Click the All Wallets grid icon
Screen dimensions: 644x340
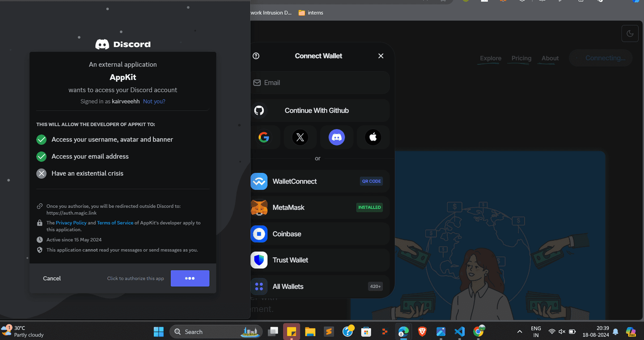(259, 286)
